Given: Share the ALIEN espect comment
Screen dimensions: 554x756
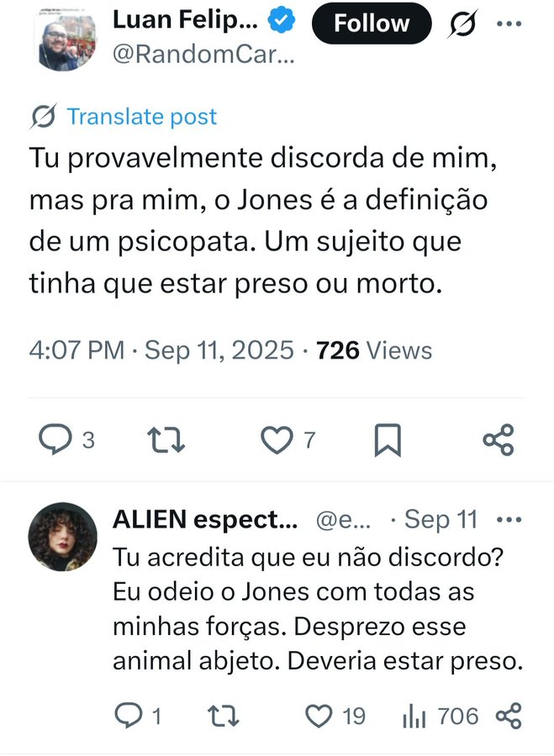Looking at the screenshot, I should pos(509,716).
